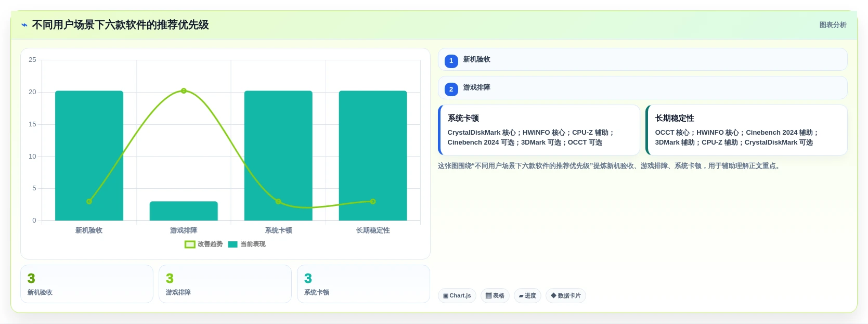Screen dimensions: 868x324
Task: Click the trend line point on 长期稳定性 bar
Action: tap(373, 201)
